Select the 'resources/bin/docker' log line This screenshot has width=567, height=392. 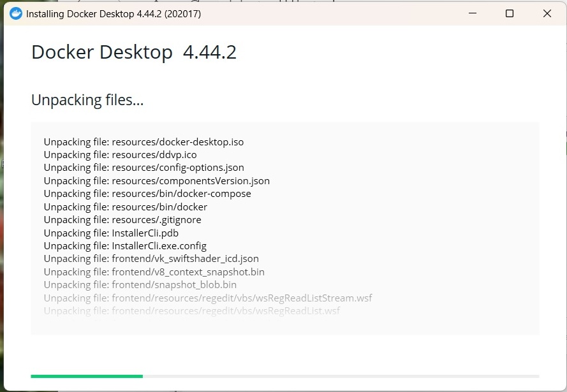126,207
